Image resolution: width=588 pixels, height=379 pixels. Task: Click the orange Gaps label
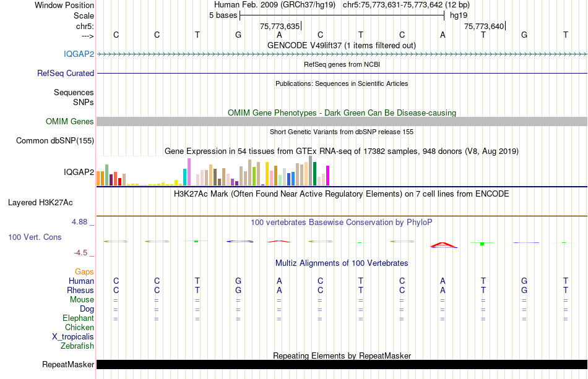point(84,271)
